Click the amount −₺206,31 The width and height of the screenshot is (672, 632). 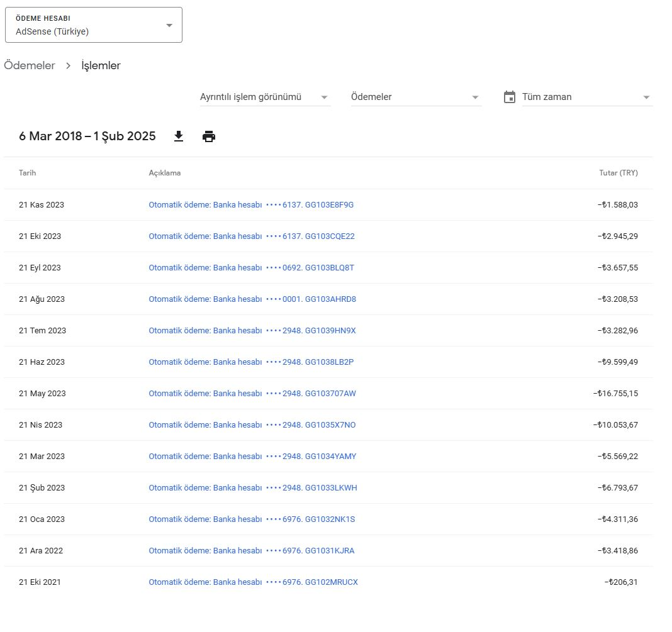(x=621, y=582)
